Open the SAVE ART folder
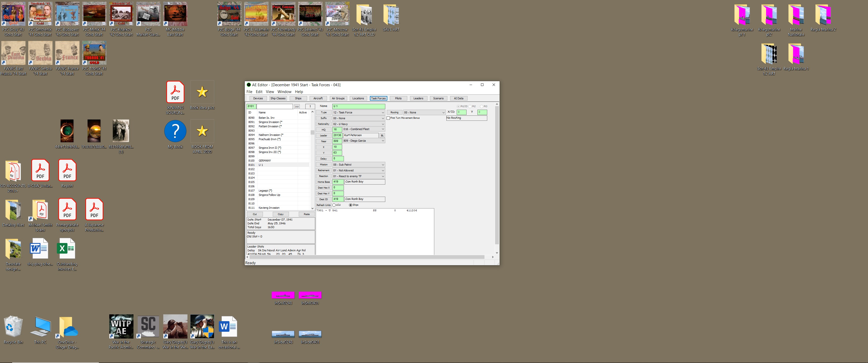Viewport: 868px width, 363px height. click(x=391, y=17)
